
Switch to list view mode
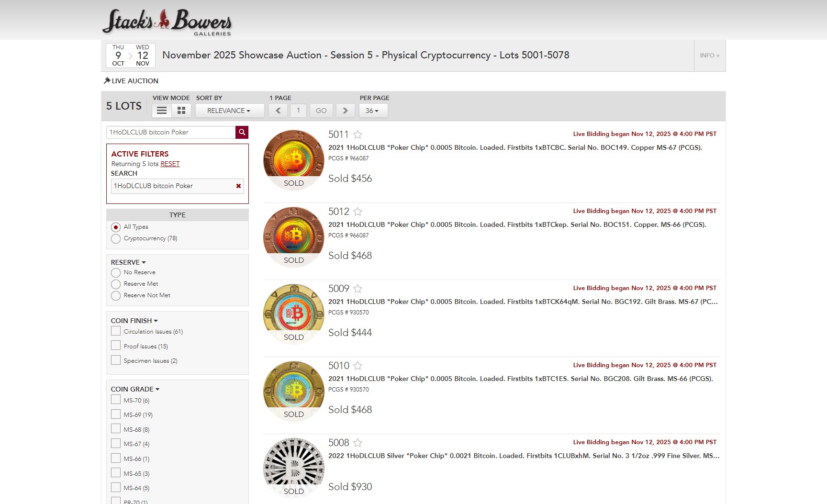point(161,110)
